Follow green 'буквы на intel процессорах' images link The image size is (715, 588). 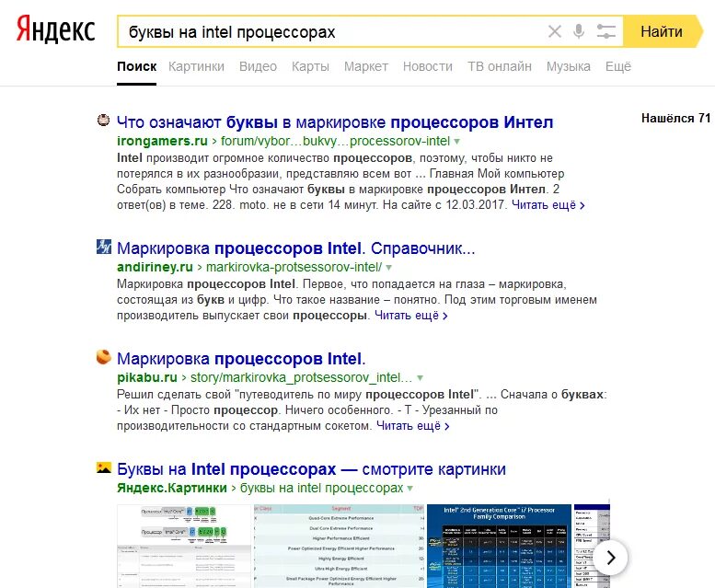pos(321,488)
